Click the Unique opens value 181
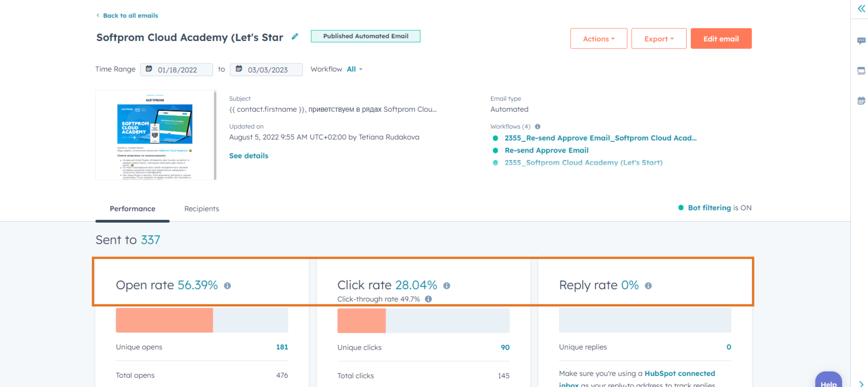 point(282,347)
